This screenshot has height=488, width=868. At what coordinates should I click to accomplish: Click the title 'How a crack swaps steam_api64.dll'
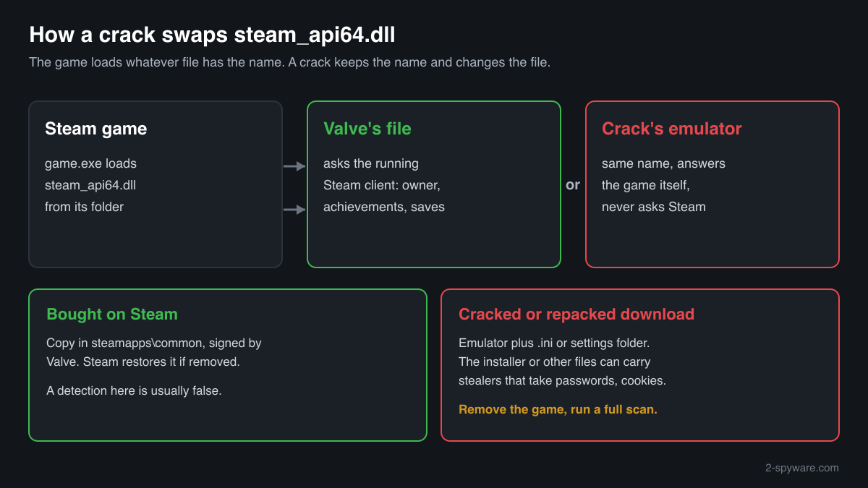[x=212, y=35]
